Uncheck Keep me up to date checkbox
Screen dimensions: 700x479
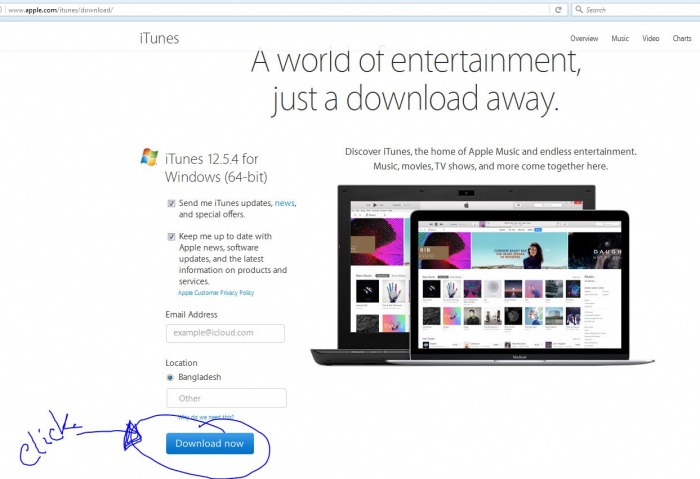(171, 237)
